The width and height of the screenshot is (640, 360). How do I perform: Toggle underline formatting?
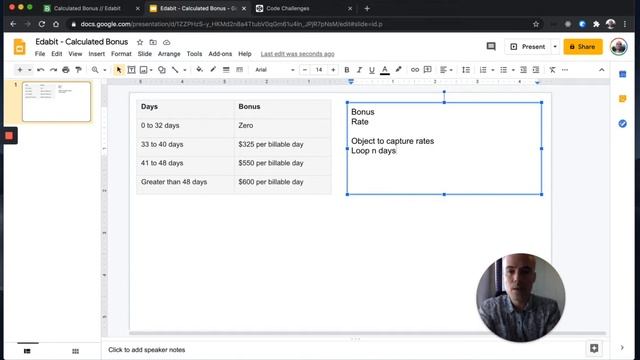coord(372,70)
